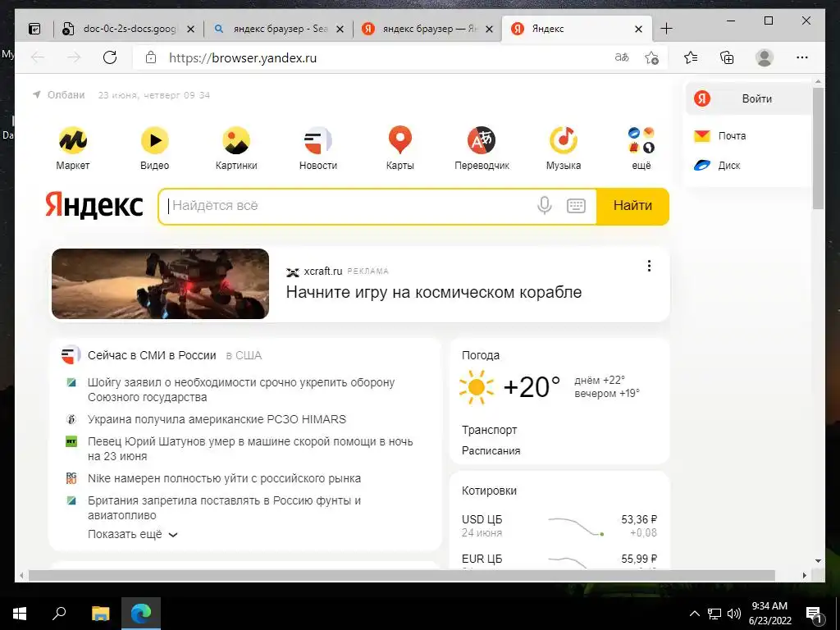Open the browser profile avatar
Screen dimensions: 840x630
coord(765,57)
